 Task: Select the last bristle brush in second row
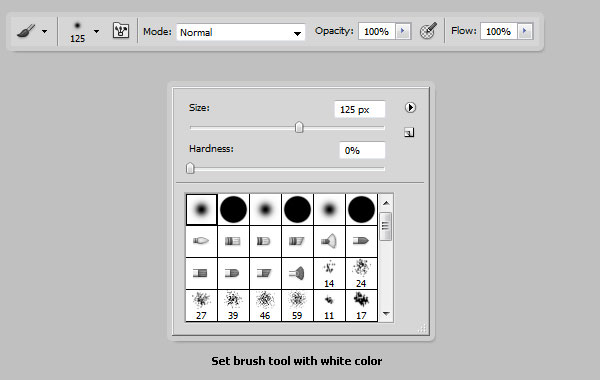[x=361, y=241]
